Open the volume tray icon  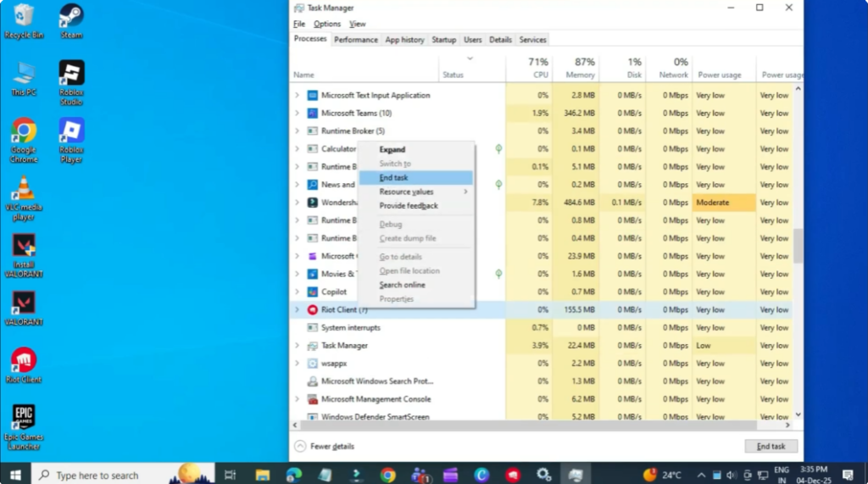point(732,476)
